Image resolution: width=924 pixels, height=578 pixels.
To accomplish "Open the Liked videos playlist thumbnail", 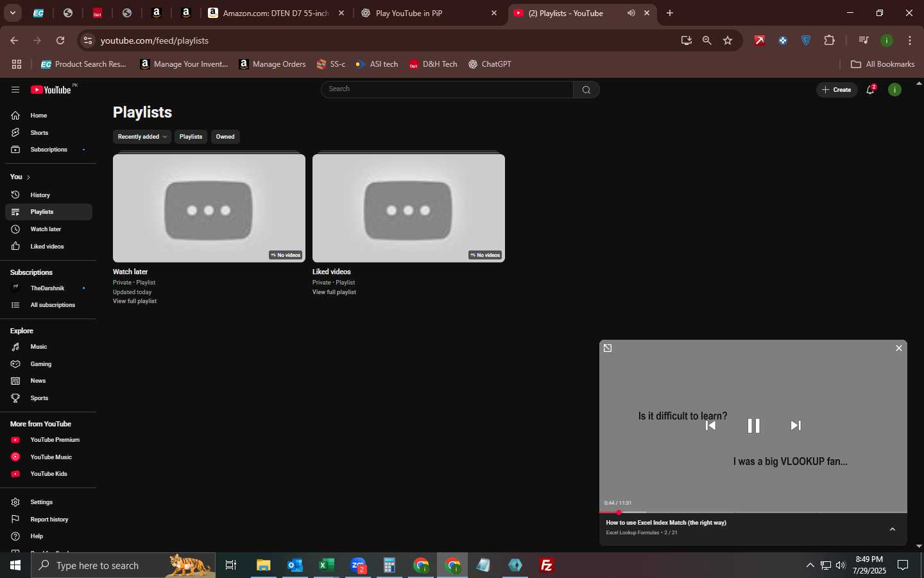I will [409, 208].
